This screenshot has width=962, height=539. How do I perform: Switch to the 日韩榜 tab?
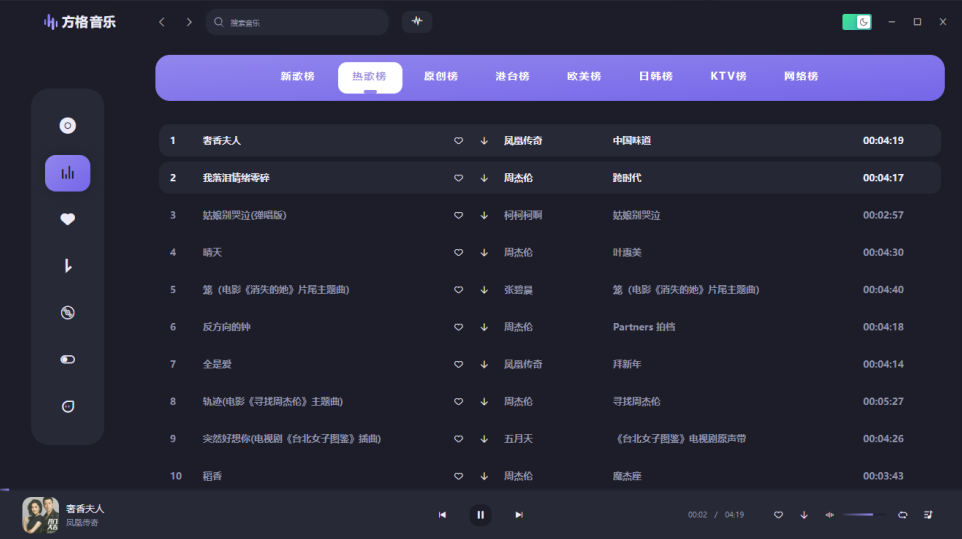click(656, 77)
